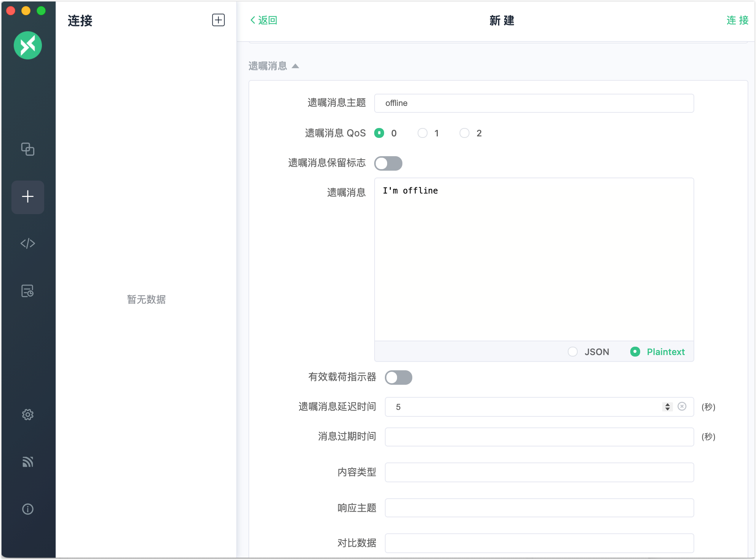756x560 pixels.
Task: Open Settings using the gear icon
Action: pos(28,415)
